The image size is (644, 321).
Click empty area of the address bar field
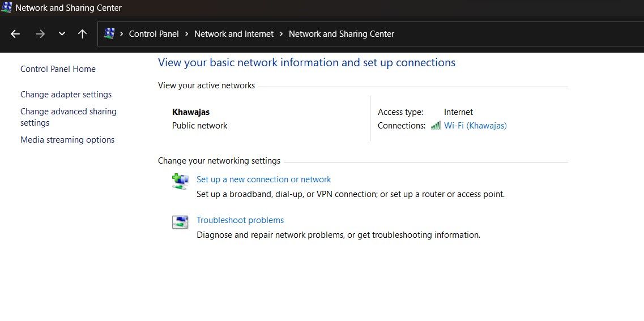coord(510,34)
